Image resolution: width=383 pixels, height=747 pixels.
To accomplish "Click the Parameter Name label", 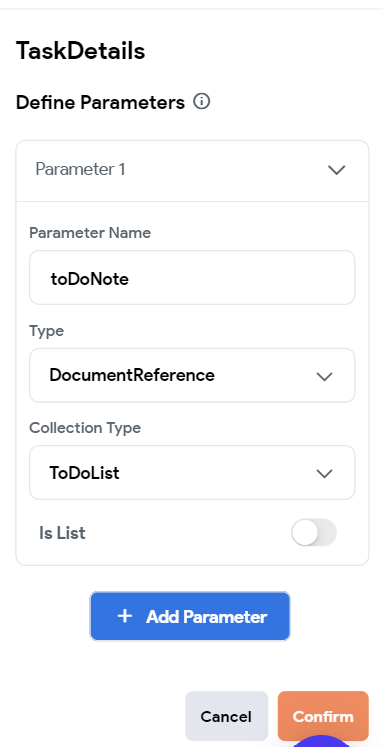I will (90, 233).
